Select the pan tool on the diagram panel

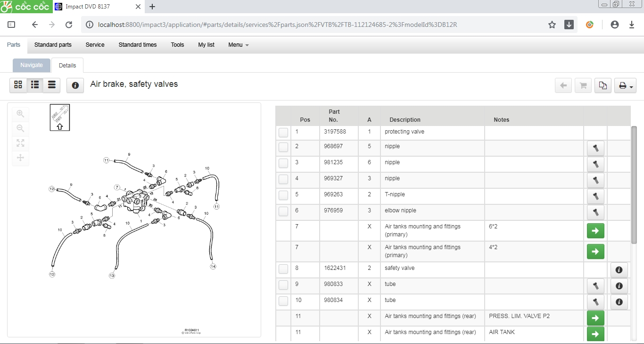(x=20, y=158)
